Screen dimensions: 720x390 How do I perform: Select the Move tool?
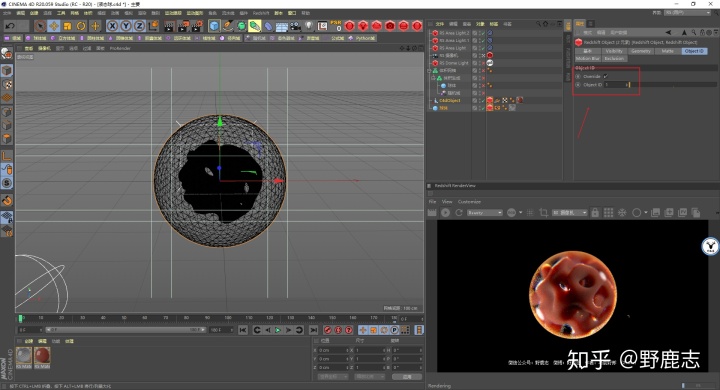(x=54, y=26)
